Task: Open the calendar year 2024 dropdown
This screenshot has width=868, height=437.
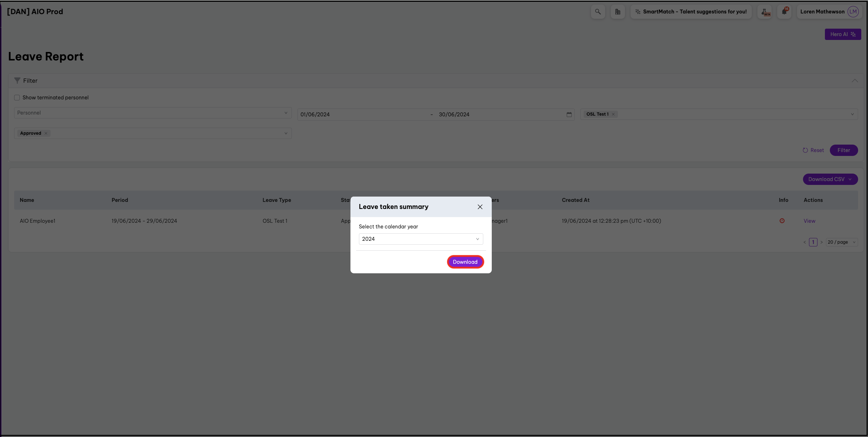Action: point(420,239)
